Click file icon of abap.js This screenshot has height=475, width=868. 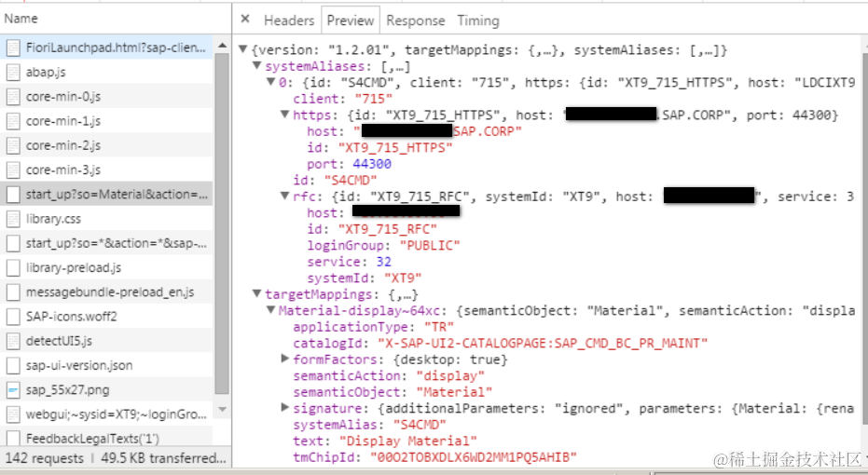pos(13,73)
